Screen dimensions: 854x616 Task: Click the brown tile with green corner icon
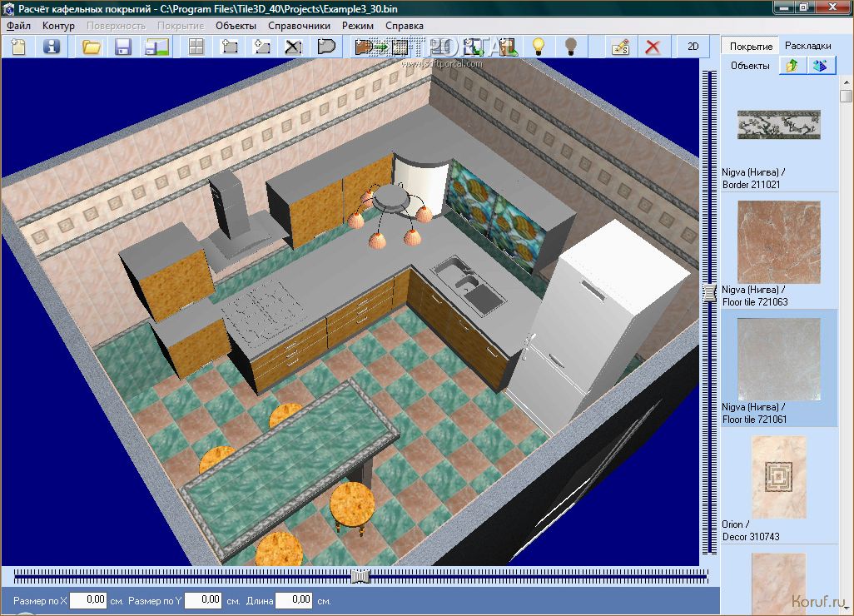coord(507,47)
